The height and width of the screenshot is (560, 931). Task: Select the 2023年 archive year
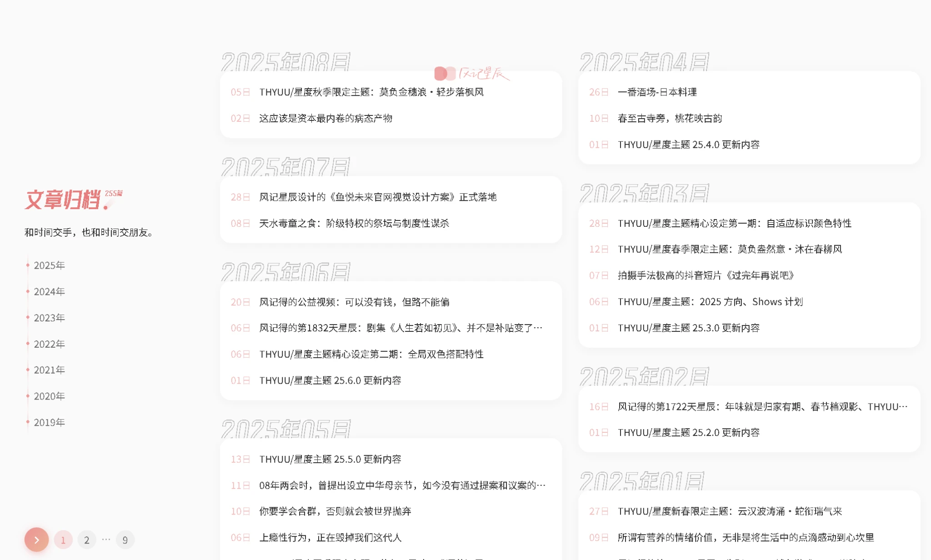(49, 318)
